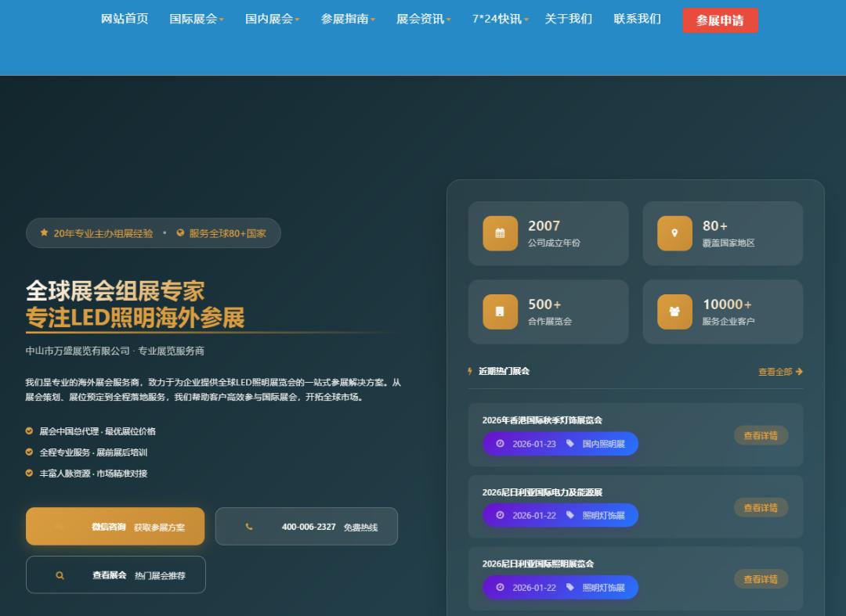Click the globe icon beside 服务全球80+国家
Screen dimensions: 846x616
point(180,233)
